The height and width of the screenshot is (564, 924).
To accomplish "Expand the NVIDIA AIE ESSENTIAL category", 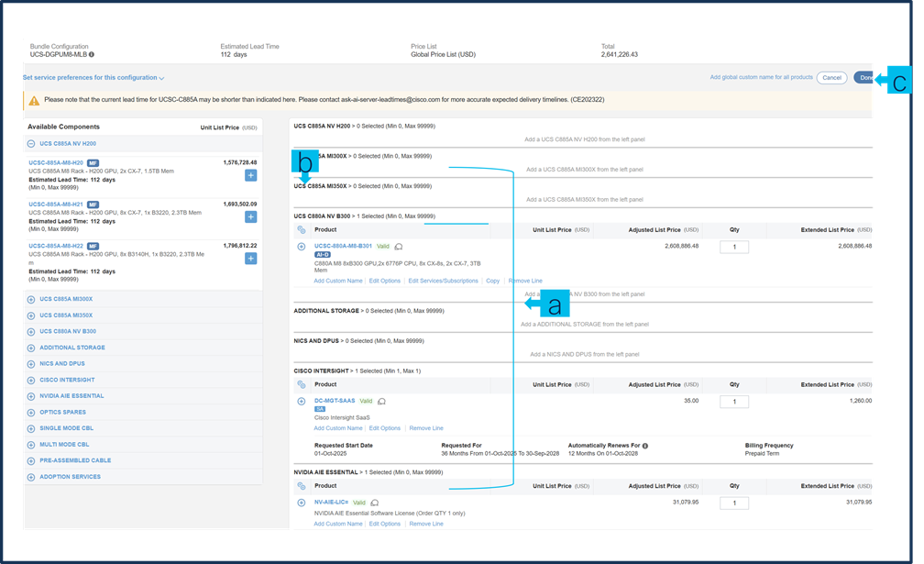I will [x=31, y=396].
